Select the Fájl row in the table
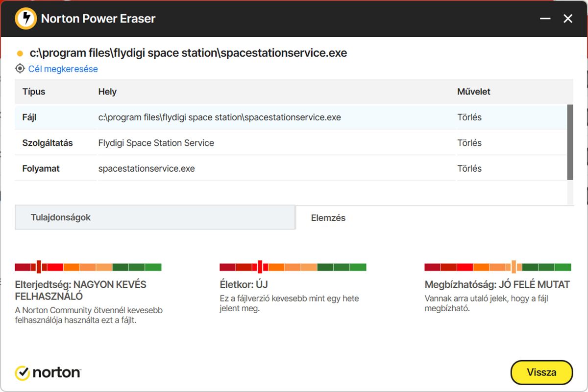 pyautogui.click(x=219, y=117)
